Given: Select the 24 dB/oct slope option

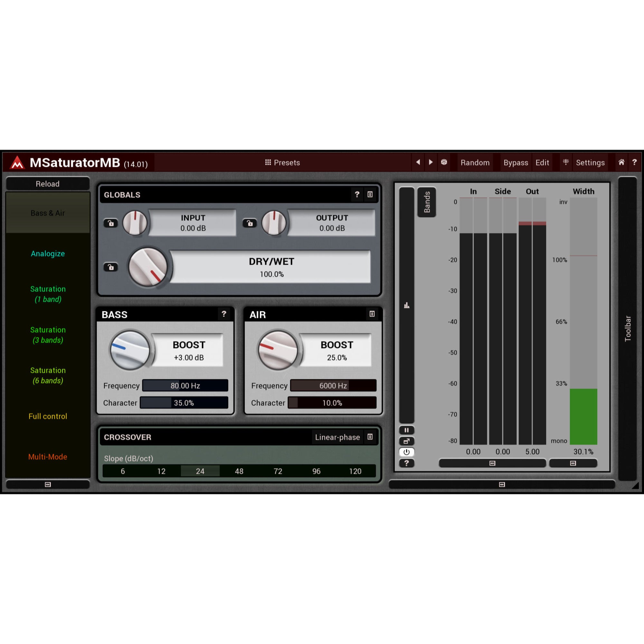Looking at the screenshot, I should [x=200, y=471].
